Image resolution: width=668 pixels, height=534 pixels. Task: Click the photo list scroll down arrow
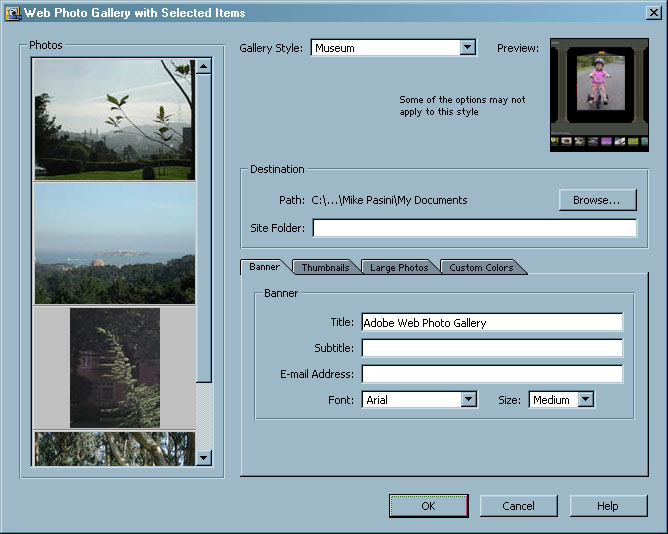point(204,457)
